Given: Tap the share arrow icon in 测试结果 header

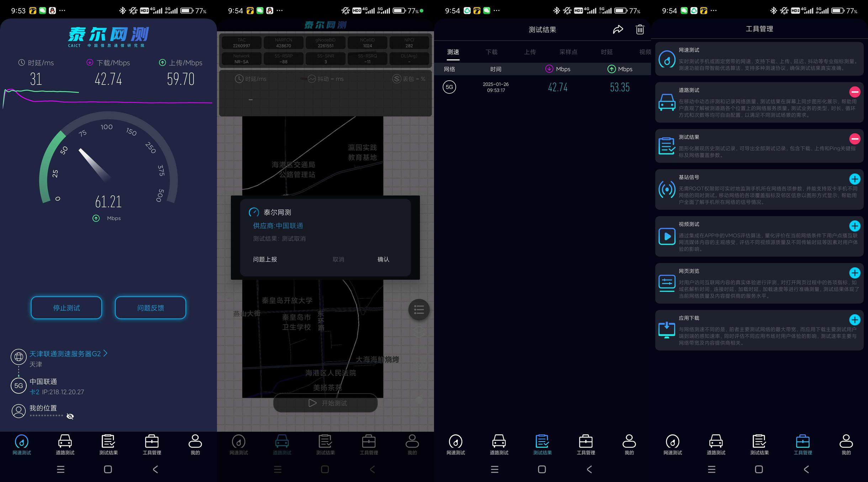Looking at the screenshot, I should tap(618, 30).
